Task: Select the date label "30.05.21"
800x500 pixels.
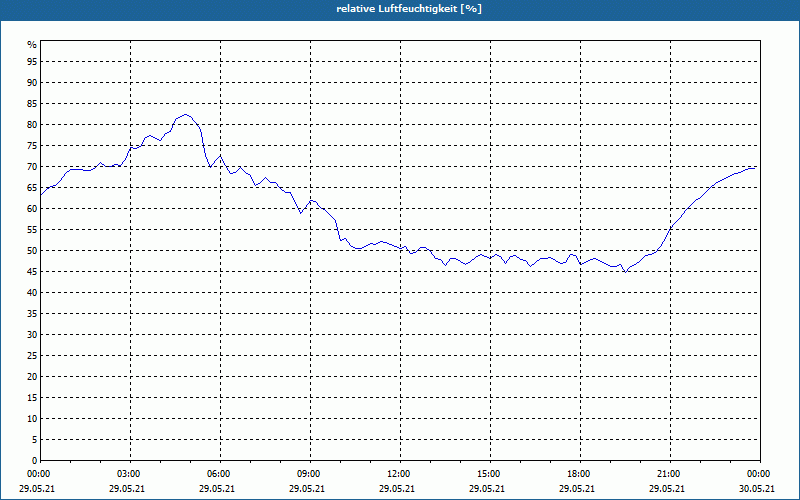Action: (x=757, y=488)
